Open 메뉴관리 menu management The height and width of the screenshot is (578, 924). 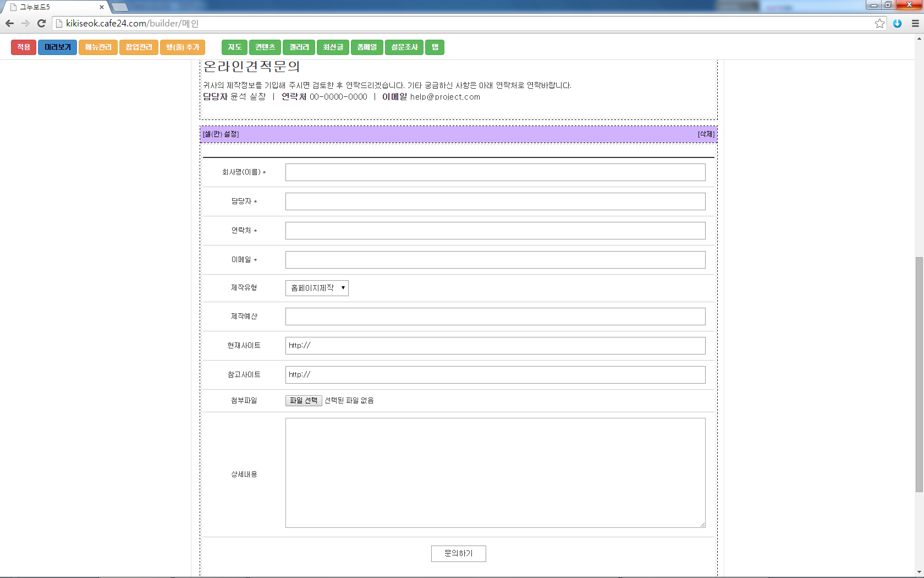click(x=98, y=47)
